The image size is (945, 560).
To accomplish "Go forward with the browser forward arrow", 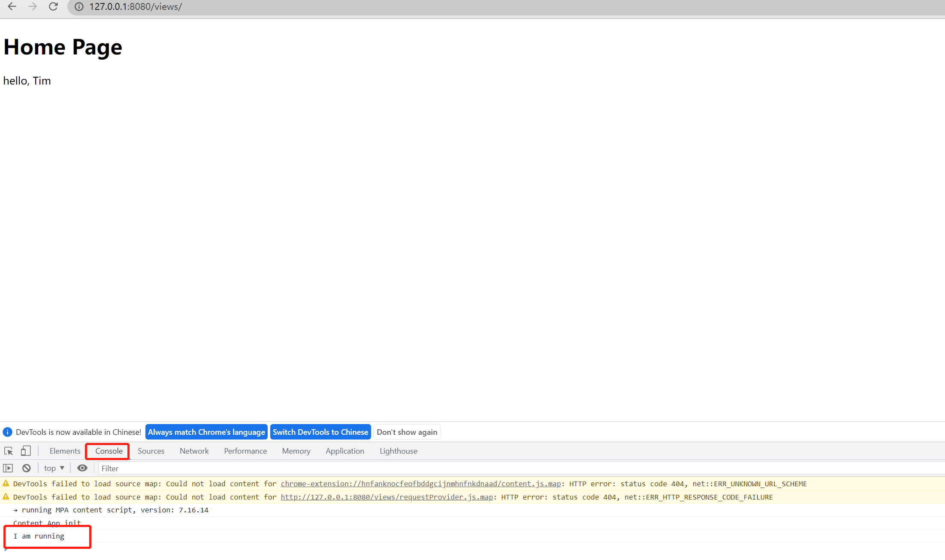I will tap(33, 6).
